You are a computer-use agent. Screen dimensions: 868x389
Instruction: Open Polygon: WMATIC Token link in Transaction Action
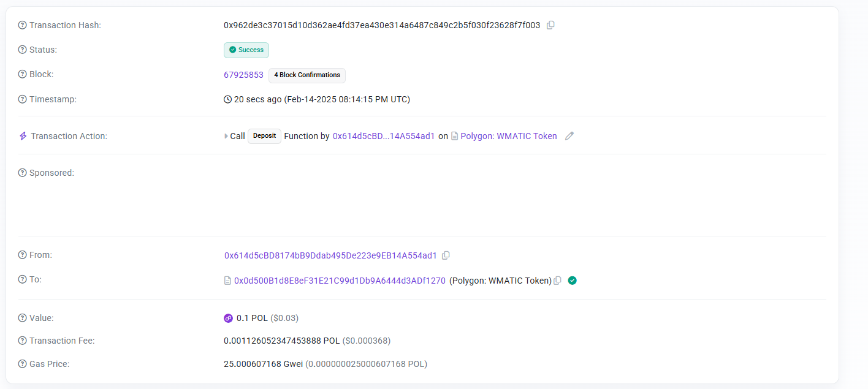[508, 136]
